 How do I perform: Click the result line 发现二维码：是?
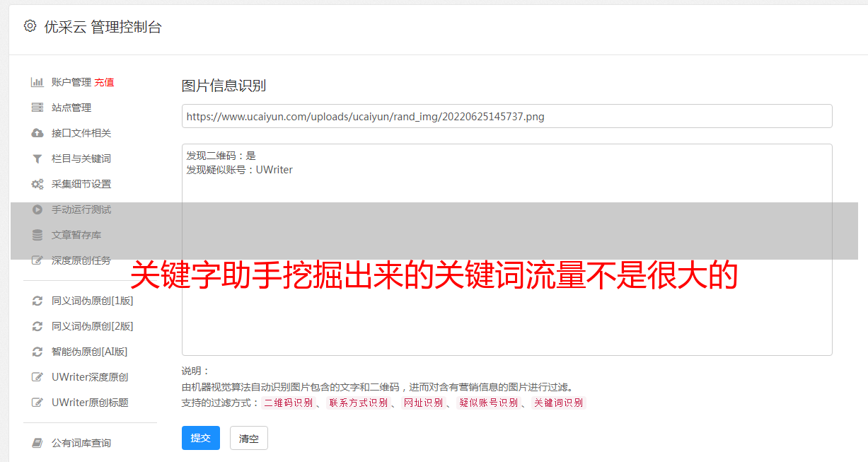coord(221,156)
